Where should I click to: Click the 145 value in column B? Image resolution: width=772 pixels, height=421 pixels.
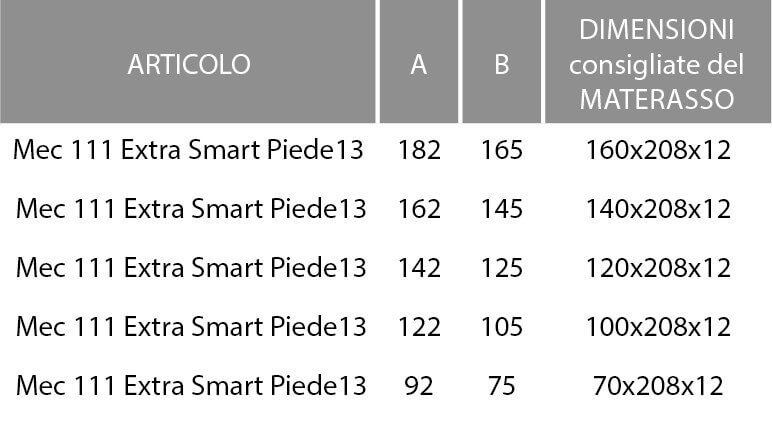(x=501, y=208)
